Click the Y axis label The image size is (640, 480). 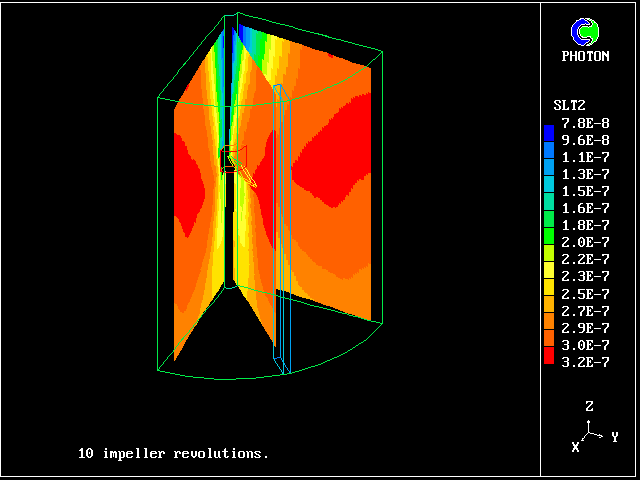point(614,437)
